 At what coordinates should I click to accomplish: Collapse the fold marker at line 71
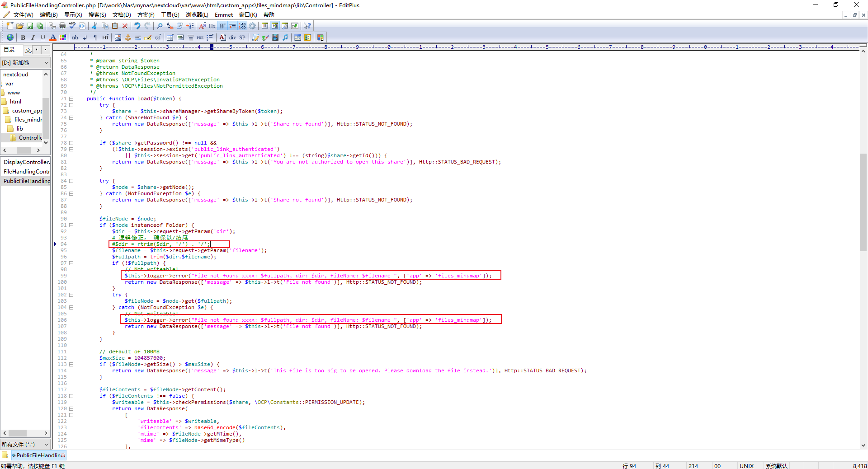tap(71, 98)
